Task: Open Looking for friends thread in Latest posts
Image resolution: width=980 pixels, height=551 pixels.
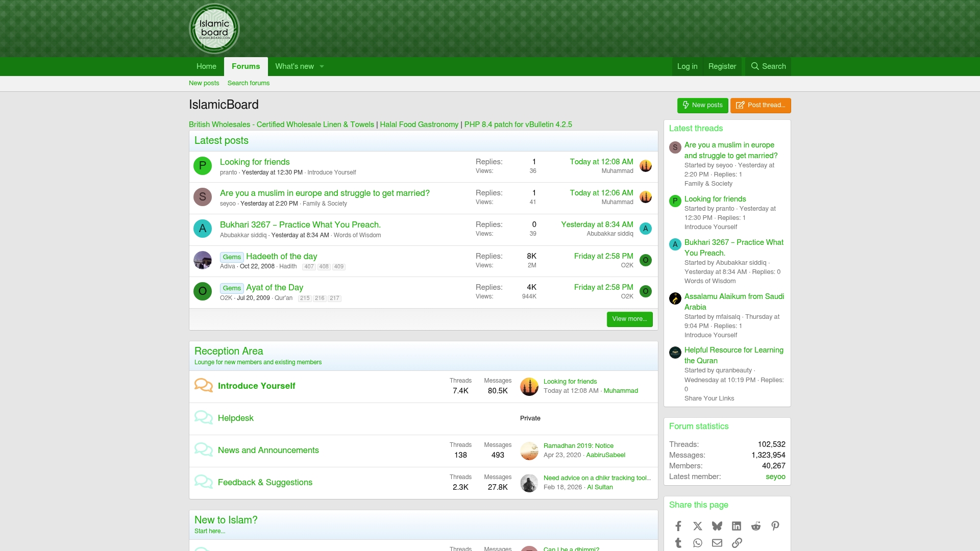Action: point(255,162)
